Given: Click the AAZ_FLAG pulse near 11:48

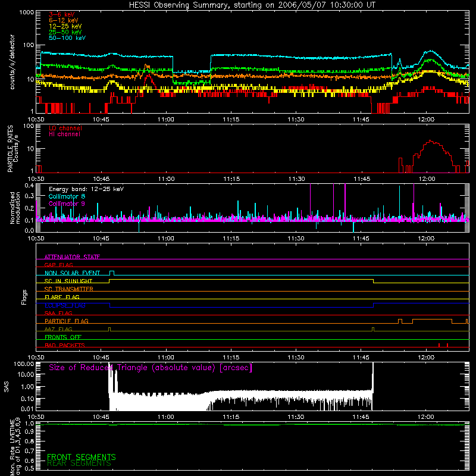Looking at the screenshot, I should [x=373, y=330].
